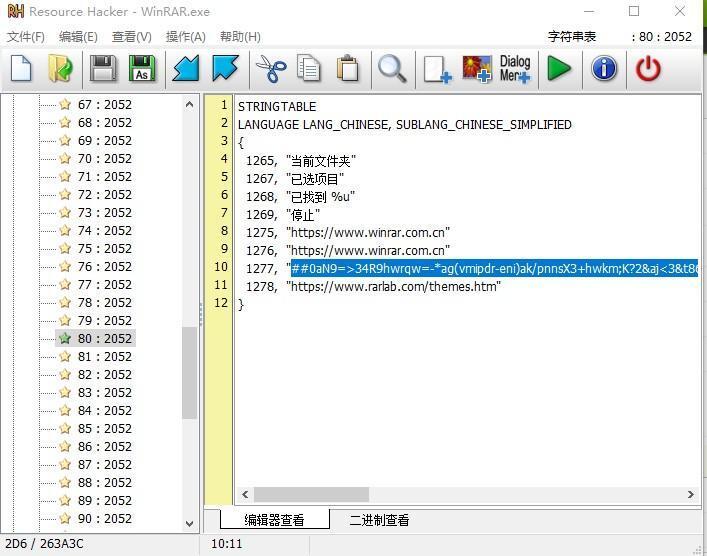Click the magnifier Find icon

click(x=392, y=69)
